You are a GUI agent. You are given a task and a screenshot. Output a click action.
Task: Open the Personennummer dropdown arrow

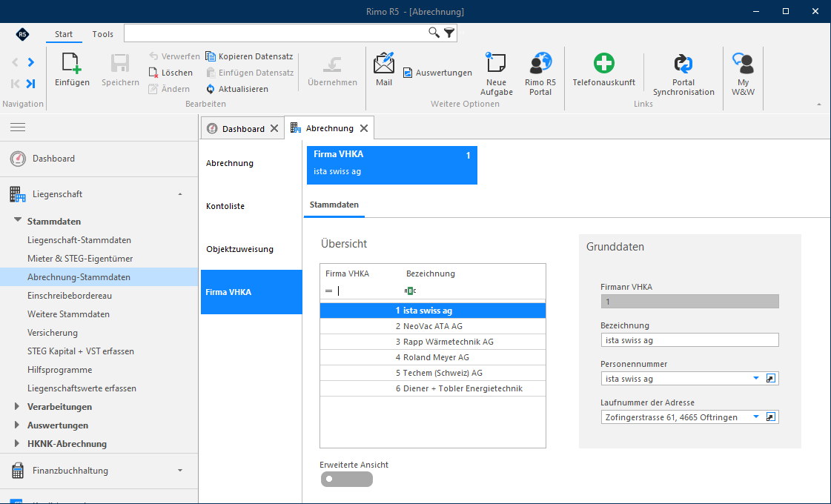pos(756,379)
